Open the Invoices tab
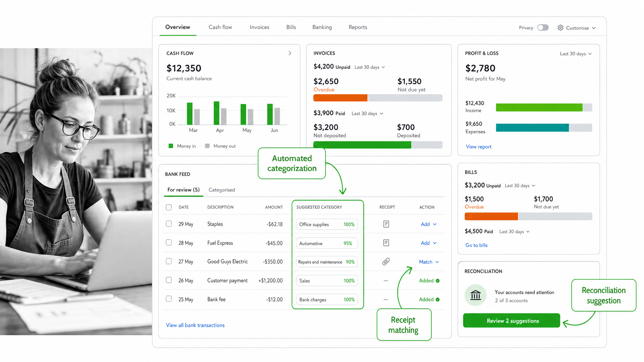Screen dimensions: 644x362 [x=259, y=27]
